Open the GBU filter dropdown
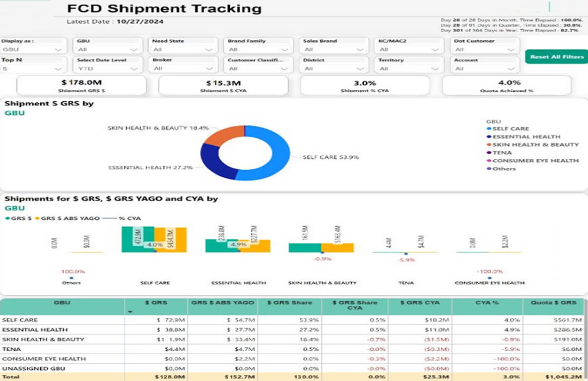588x381 pixels. (x=133, y=48)
